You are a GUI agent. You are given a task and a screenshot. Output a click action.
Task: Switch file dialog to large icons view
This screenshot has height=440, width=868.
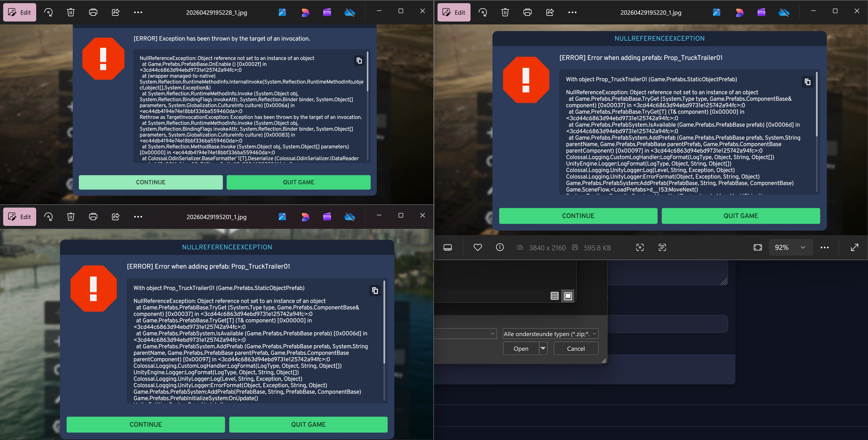[x=568, y=296]
